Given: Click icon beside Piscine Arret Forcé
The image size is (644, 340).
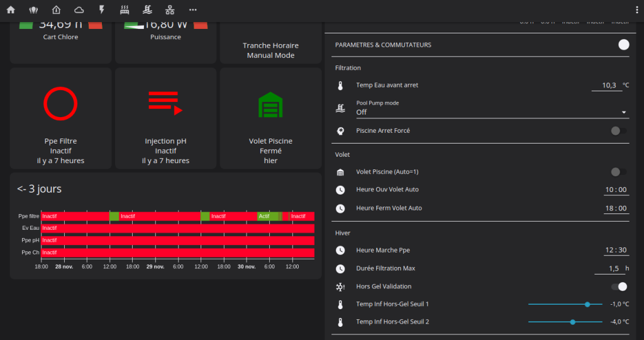Looking at the screenshot, I should [340, 131].
